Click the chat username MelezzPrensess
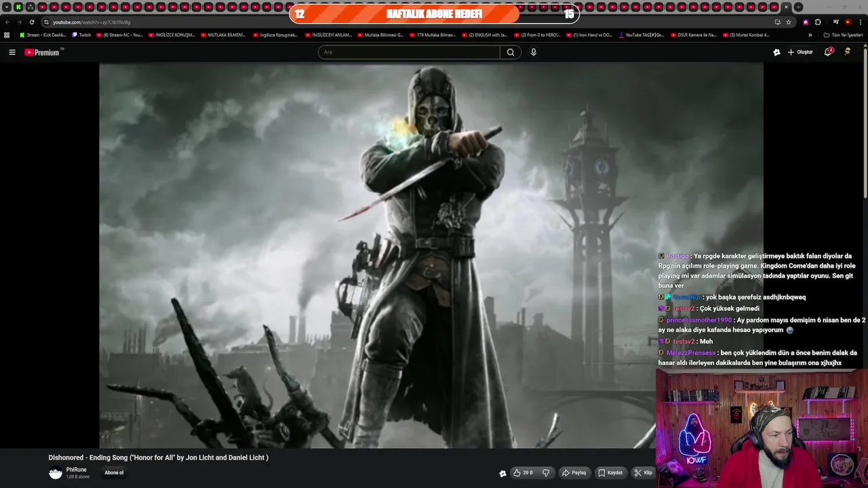 691,353
